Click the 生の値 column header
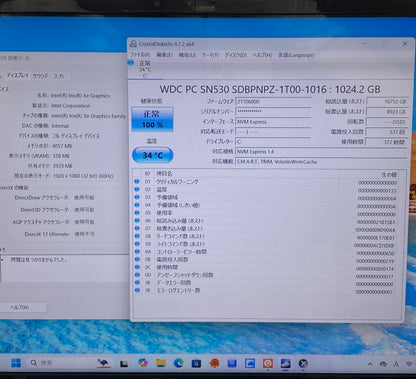Viewport: 416px width, 379px height. 389,174
